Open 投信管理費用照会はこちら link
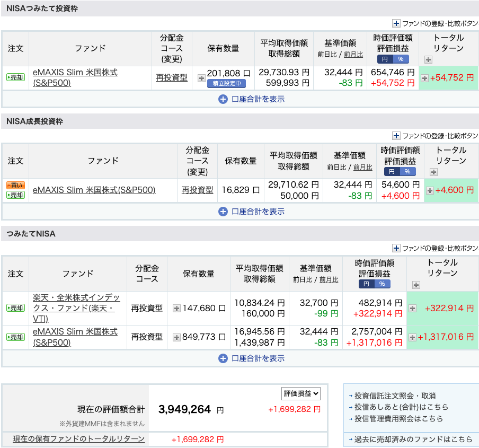This screenshot has height=448, width=479. pos(398,419)
